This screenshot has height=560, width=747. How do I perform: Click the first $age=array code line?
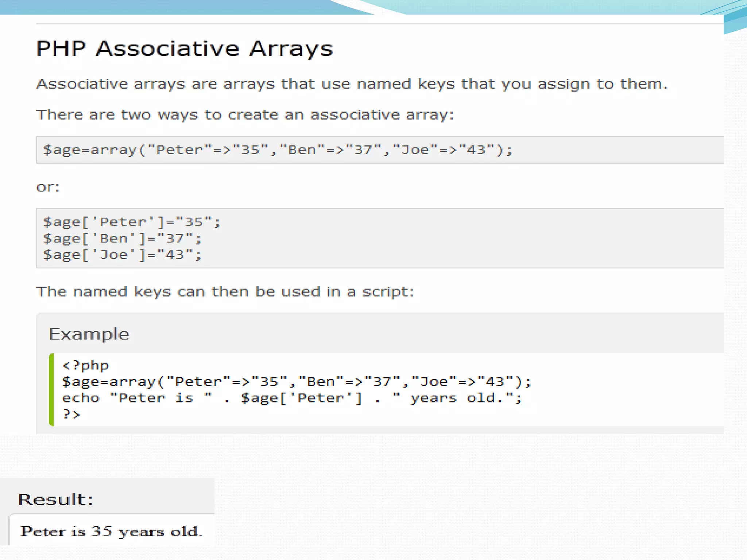(x=277, y=150)
